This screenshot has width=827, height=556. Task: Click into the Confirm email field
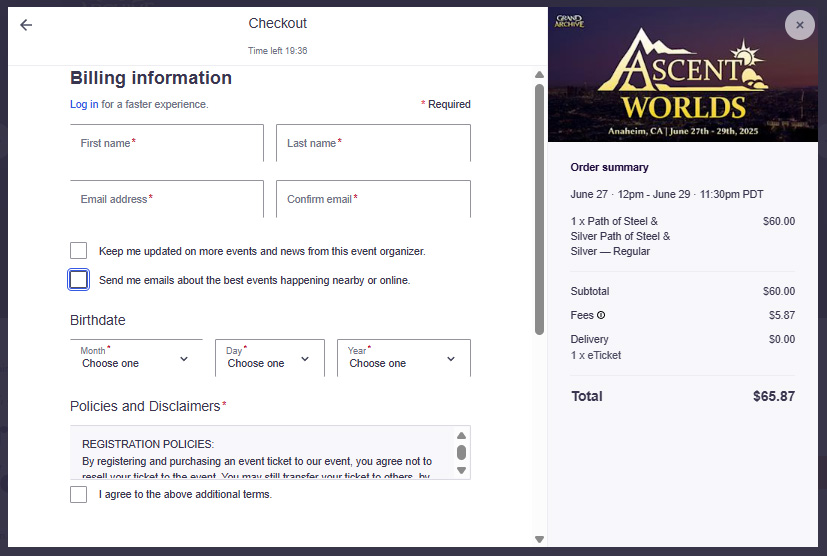(x=373, y=199)
